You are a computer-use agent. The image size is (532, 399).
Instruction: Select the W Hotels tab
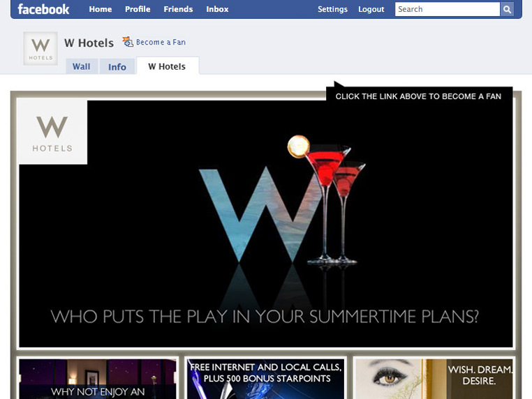pyautogui.click(x=167, y=66)
